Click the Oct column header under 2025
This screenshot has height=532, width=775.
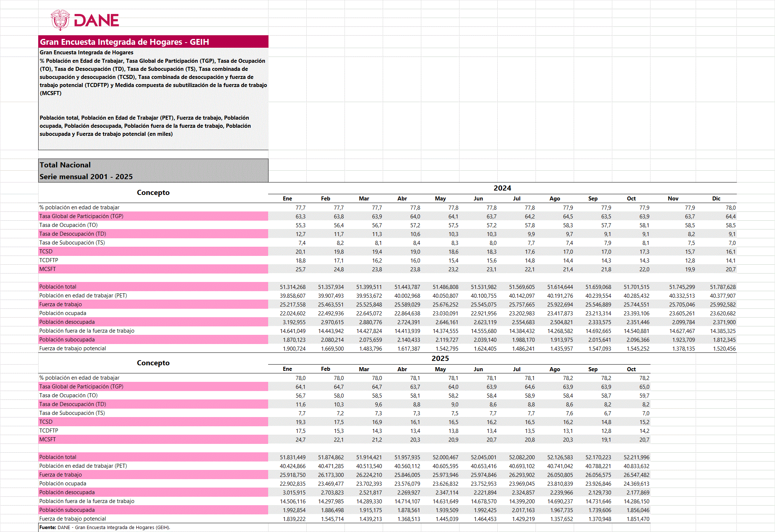pos(631,369)
